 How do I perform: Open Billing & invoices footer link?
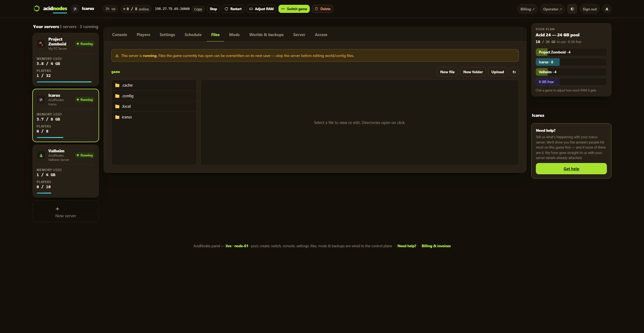tap(436, 246)
